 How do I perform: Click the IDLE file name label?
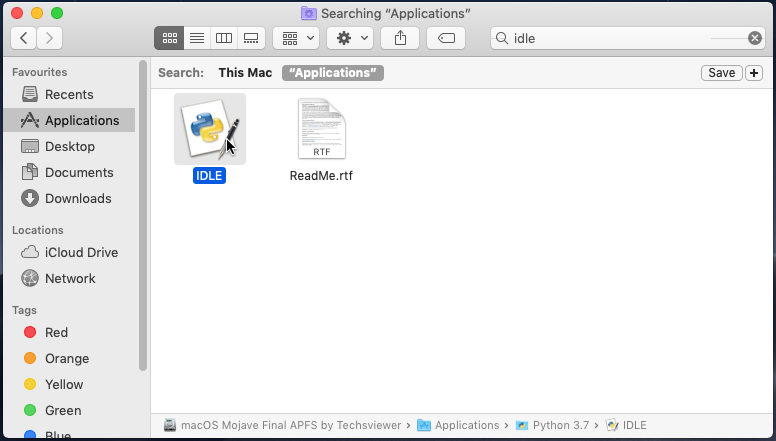(209, 176)
